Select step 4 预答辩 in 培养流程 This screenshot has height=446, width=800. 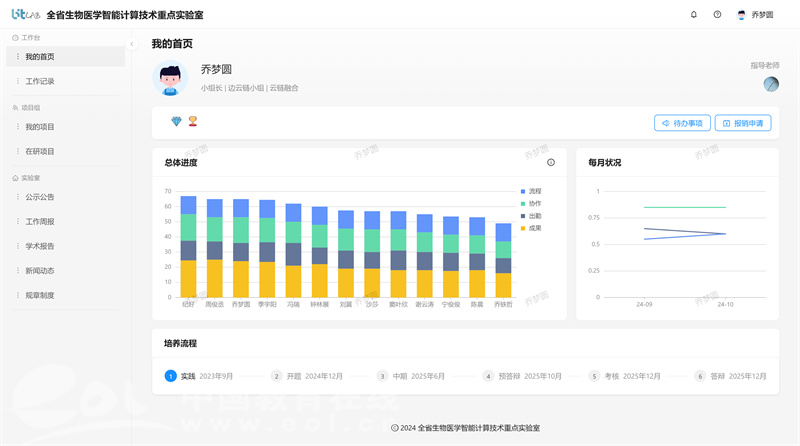pyautogui.click(x=522, y=376)
